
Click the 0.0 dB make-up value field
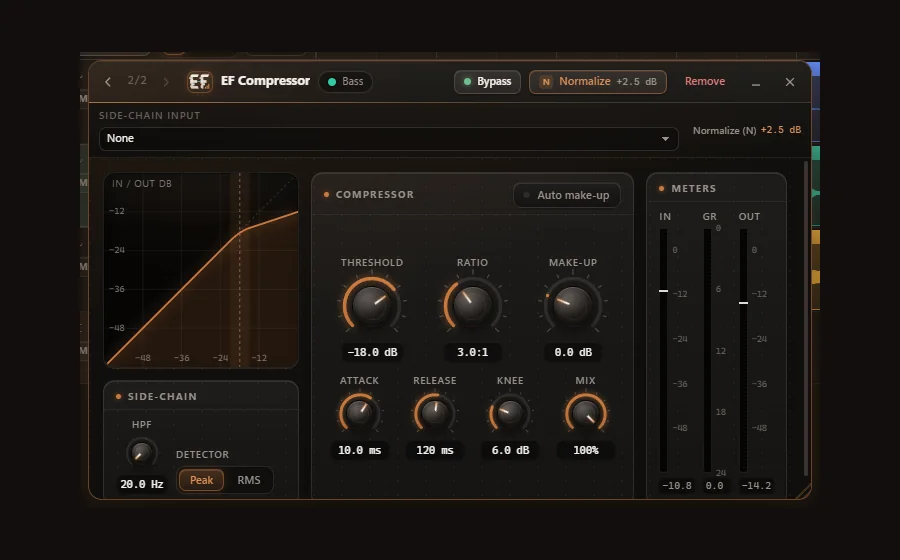pyautogui.click(x=573, y=352)
